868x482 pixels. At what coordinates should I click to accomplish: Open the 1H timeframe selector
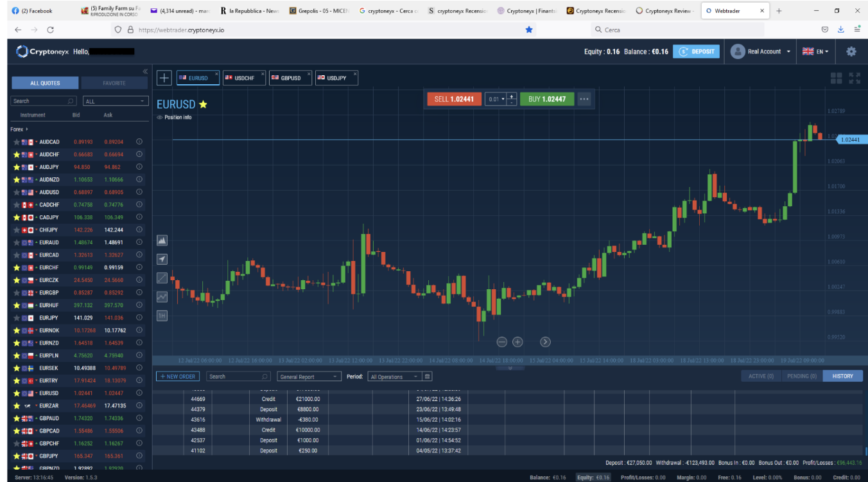click(x=162, y=316)
